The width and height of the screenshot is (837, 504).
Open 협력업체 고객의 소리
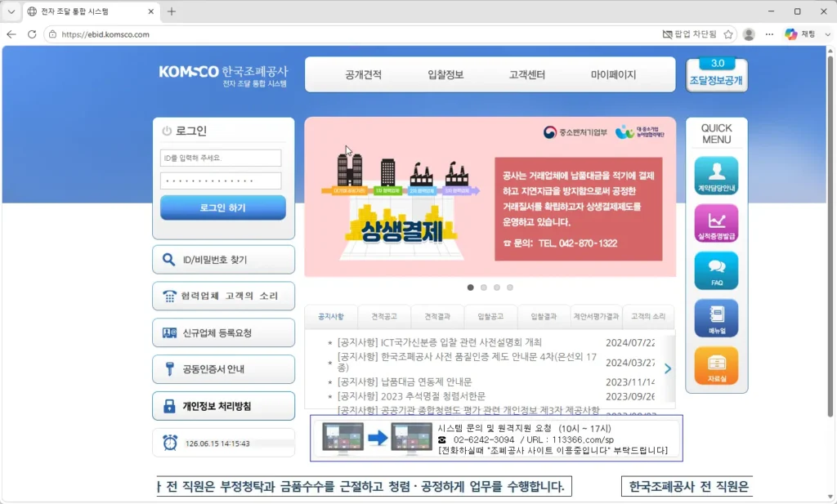point(223,296)
